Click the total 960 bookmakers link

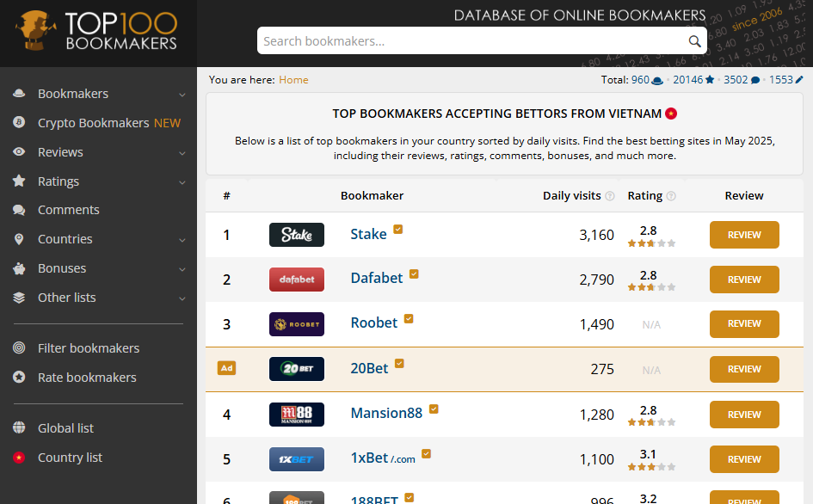tap(647, 80)
